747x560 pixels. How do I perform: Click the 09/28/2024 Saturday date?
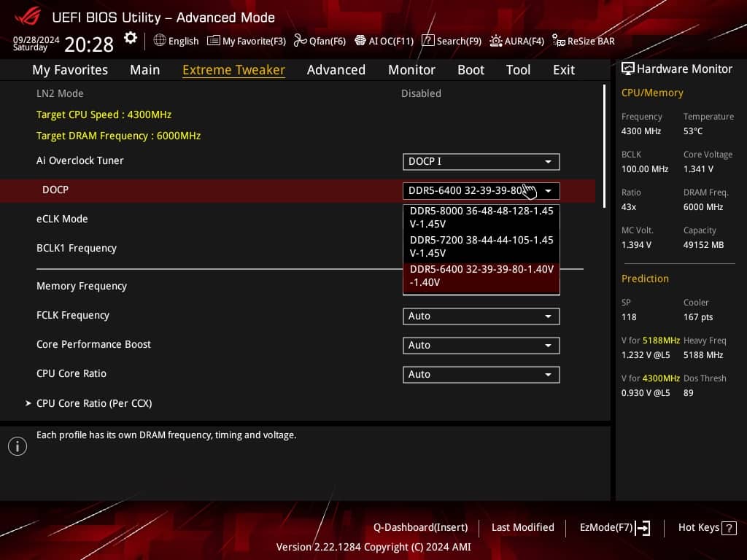36,44
